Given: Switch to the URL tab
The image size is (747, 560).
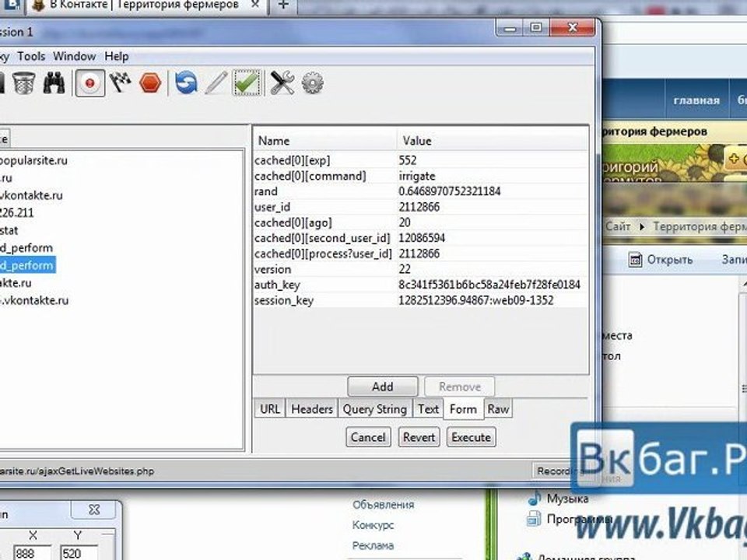Looking at the screenshot, I should [x=270, y=409].
